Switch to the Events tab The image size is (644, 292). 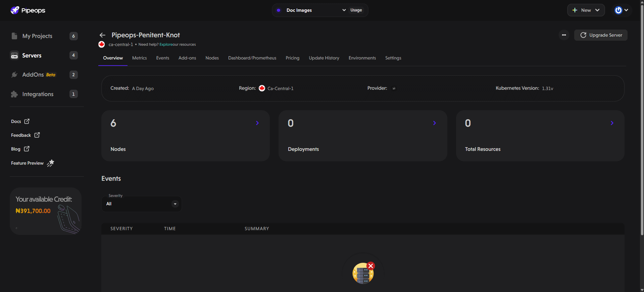coord(162,58)
